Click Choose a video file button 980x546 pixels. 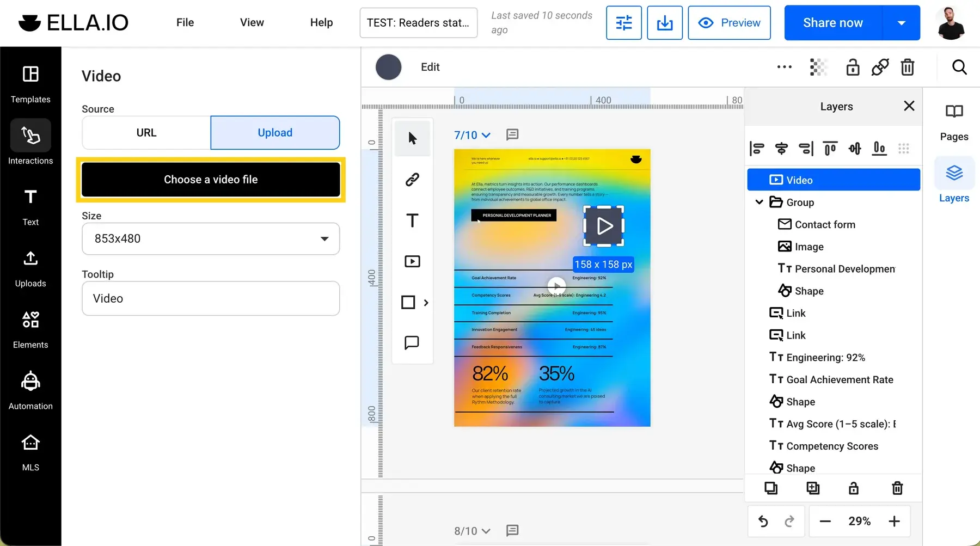coord(211,180)
